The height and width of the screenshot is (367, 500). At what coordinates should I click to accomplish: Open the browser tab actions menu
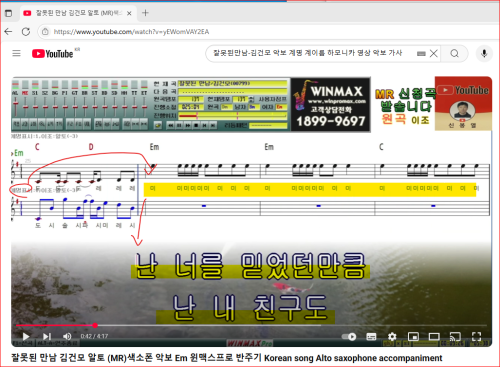point(9,13)
